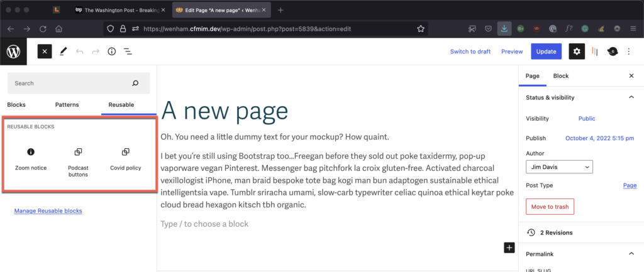Click the Redo arrow icon
The width and height of the screenshot is (644, 272).
coord(96,52)
